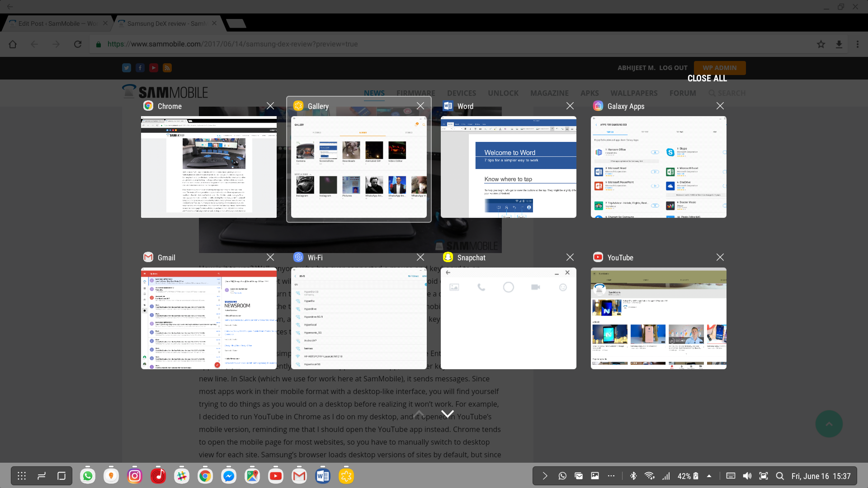Open Slack from the taskbar
The image size is (868, 488).
(182, 476)
